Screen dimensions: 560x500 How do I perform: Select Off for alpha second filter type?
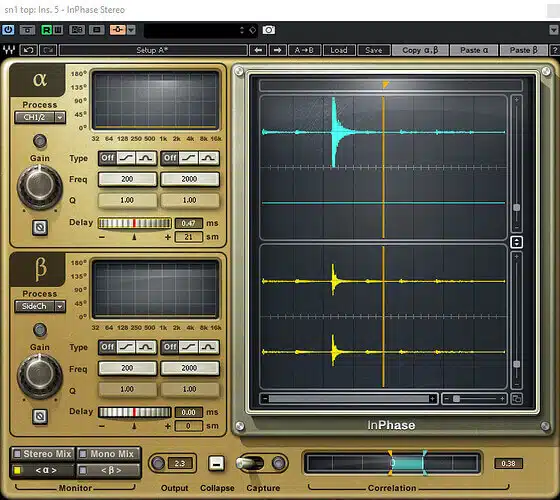pyautogui.click(x=170, y=158)
